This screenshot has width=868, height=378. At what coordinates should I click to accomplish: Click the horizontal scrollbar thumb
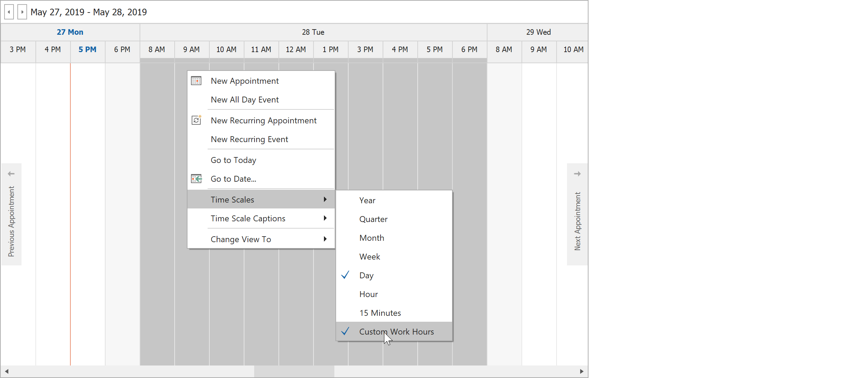coord(294,371)
